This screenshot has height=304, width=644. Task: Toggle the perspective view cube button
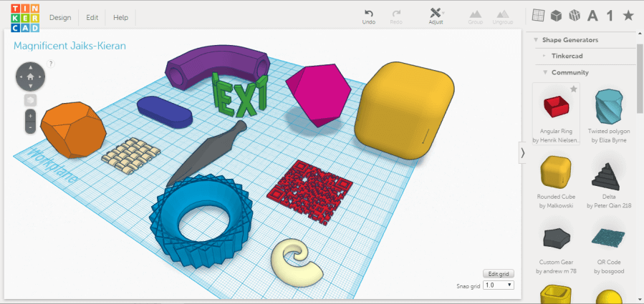click(31, 99)
